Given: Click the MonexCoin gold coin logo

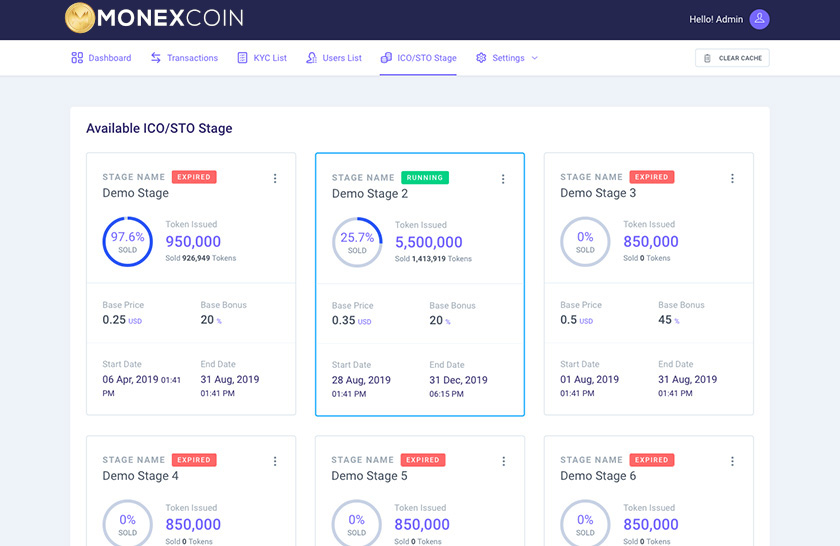Looking at the screenshot, I should click(x=80, y=18).
